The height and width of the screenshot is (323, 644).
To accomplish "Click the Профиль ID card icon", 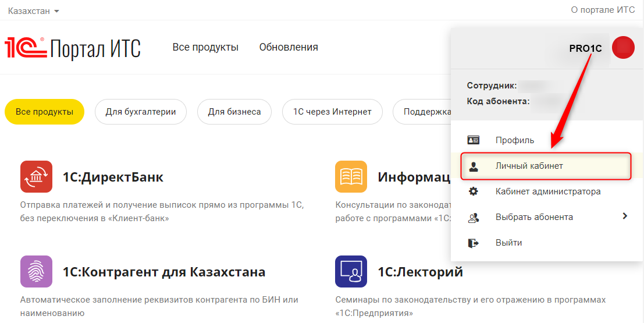I will (x=474, y=140).
